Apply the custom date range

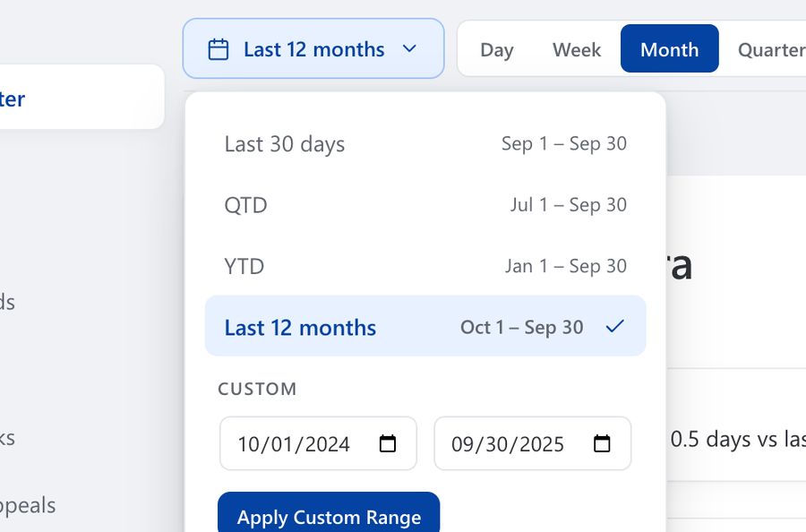tap(329, 513)
